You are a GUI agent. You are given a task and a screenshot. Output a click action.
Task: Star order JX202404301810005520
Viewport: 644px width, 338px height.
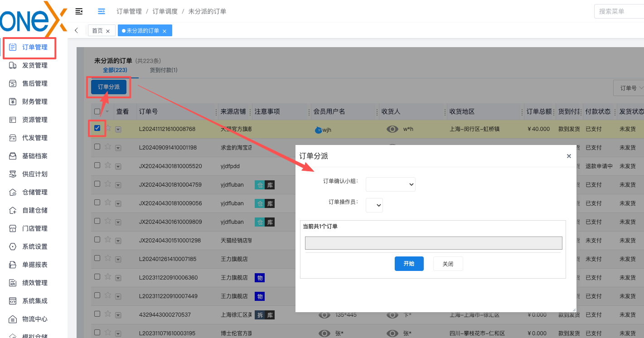pyautogui.click(x=108, y=165)
